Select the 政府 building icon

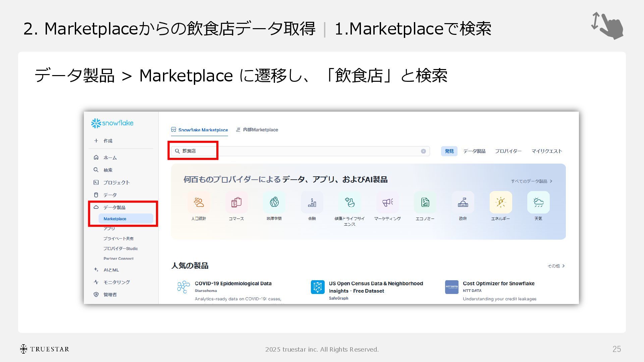tap(463, 202)
